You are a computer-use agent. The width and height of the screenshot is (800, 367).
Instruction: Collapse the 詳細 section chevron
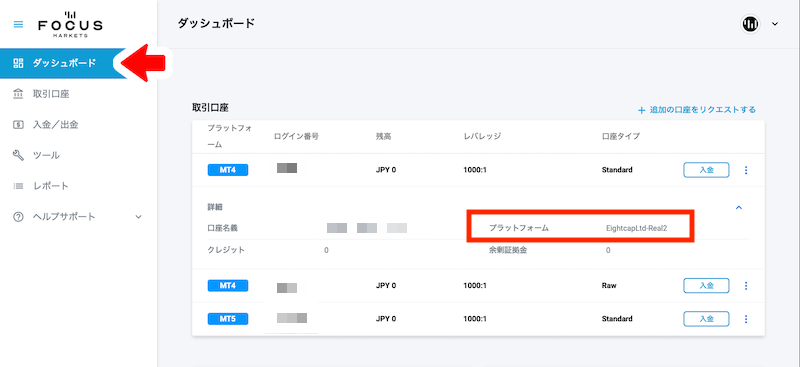(x=738, y=207)
